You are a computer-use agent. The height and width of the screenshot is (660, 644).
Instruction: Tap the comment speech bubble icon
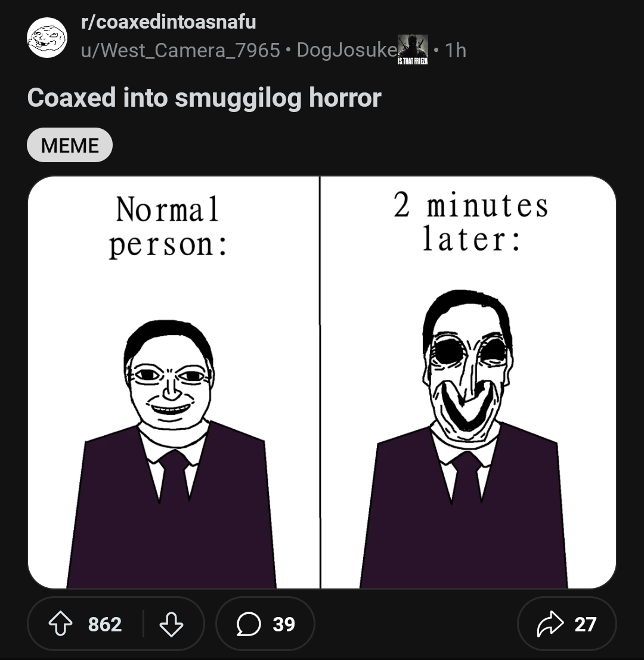click(x=247, y=624)
